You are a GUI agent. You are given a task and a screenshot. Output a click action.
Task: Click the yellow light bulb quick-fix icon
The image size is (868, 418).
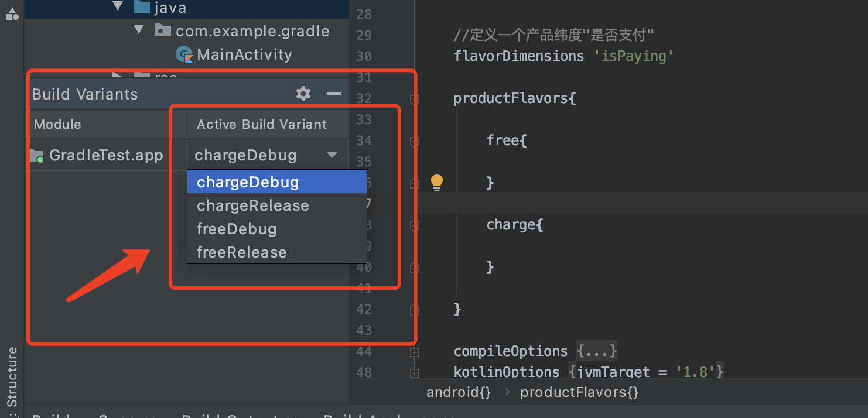coord(437,183)
